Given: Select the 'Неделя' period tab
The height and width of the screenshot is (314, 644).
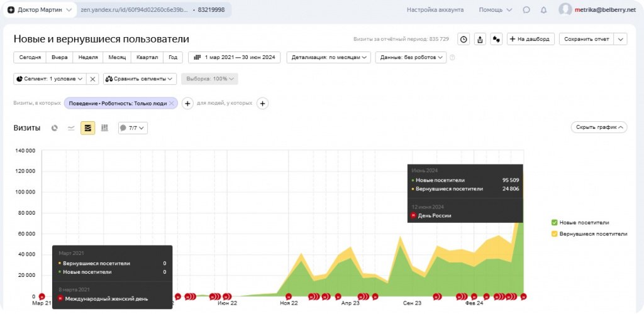Looking at the screenshot, I should click(x=88, y=57).
